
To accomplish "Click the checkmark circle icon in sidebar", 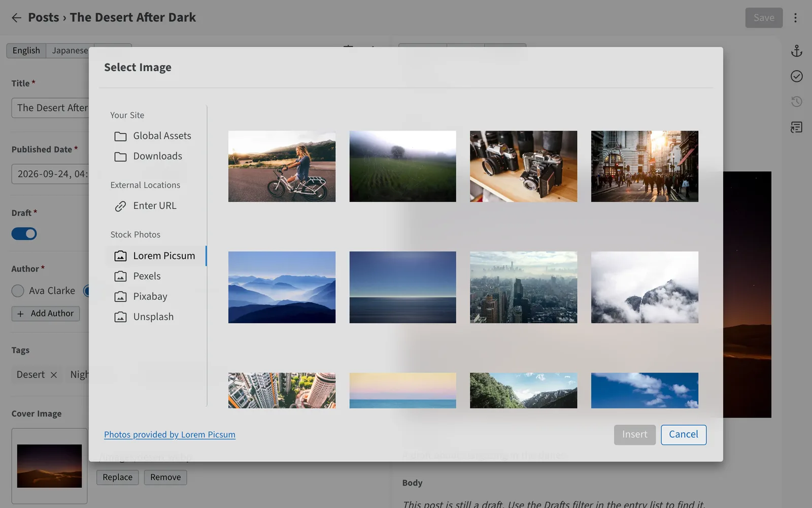I will coord(797,76).
